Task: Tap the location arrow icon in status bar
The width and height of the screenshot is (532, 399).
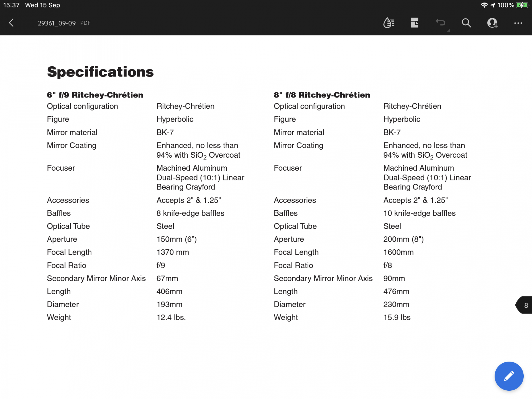Action: pos(493,5)
